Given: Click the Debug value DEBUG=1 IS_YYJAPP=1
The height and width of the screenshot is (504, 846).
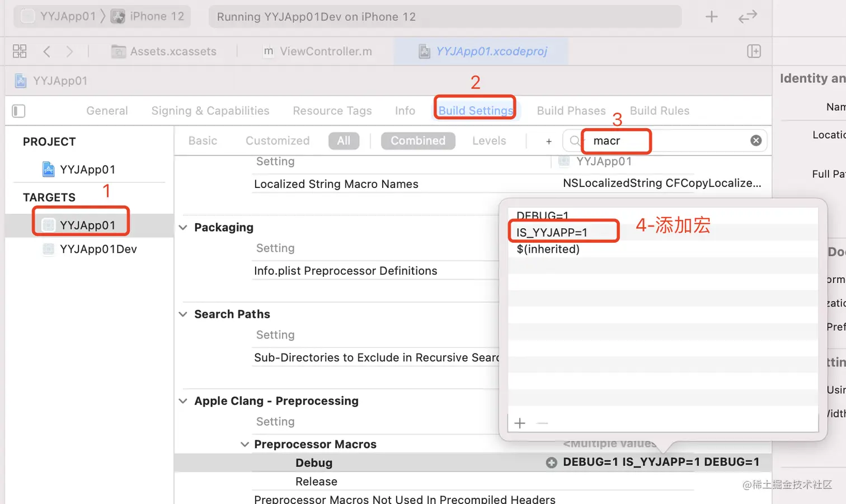Looking at the screenshot, I should click(x=661, y=462).
